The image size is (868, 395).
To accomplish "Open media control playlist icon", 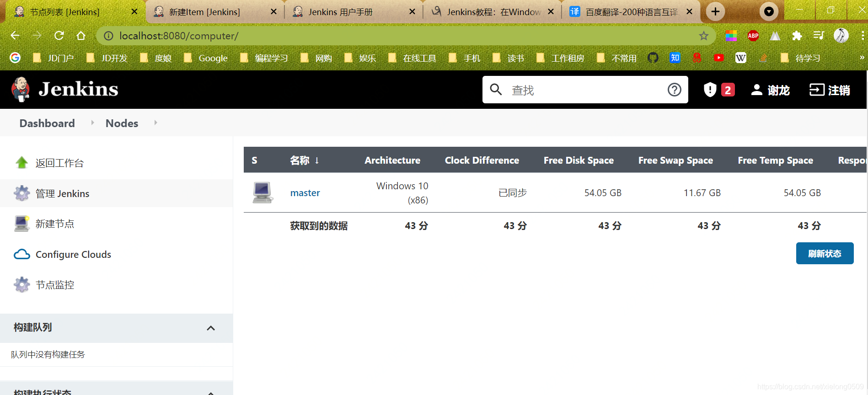I will 819,35.
